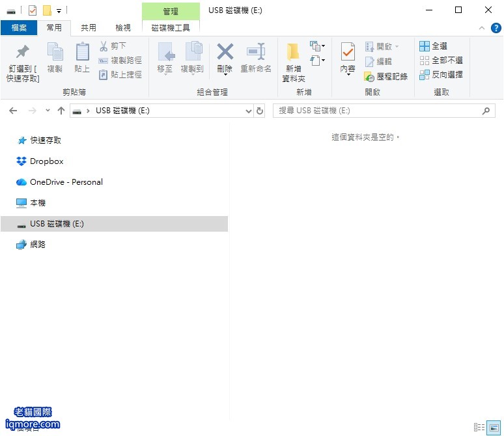The height and width of the screenshot is (436, 504).
Task: Click Paste Shortcut (貼上捷徑)
Action: 120,75
